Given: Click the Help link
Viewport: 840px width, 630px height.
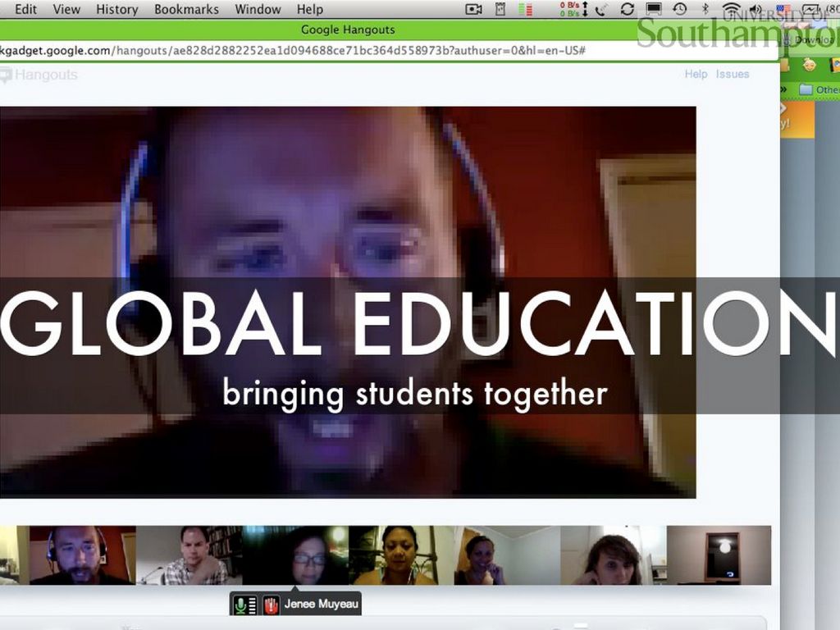Looking at the screenshot, I should tap(696, 74).
